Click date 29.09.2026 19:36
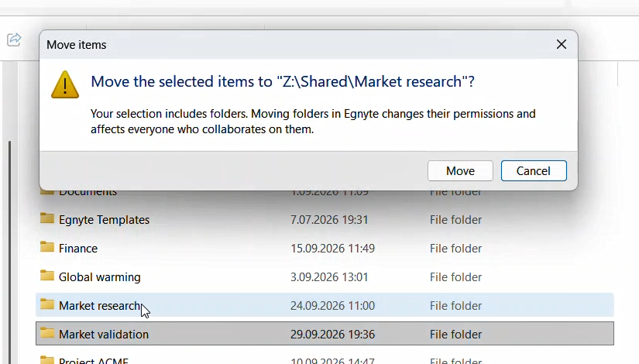The image size is (639, 364). 332,335
